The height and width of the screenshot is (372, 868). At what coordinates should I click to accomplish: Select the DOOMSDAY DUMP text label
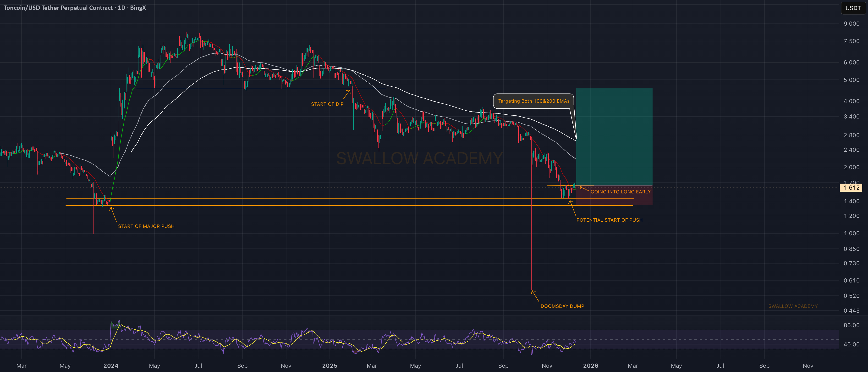tap(562, 306)
